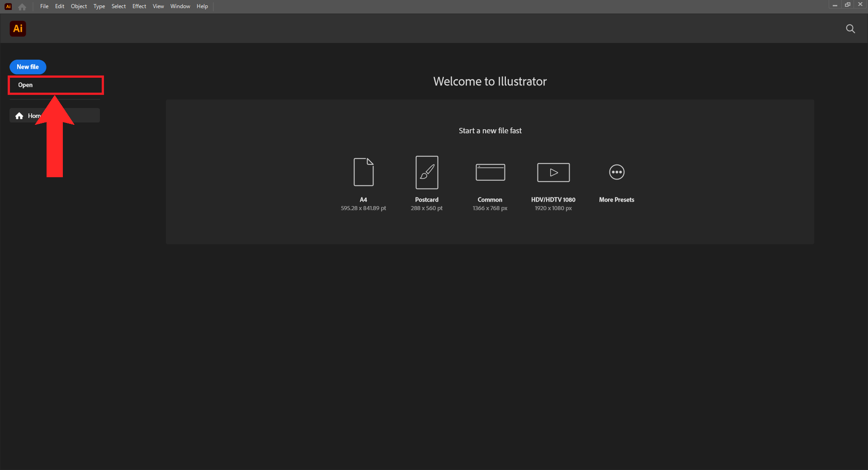
Task: Click the small Ai app icon in title bar
Action: (8, 6)
